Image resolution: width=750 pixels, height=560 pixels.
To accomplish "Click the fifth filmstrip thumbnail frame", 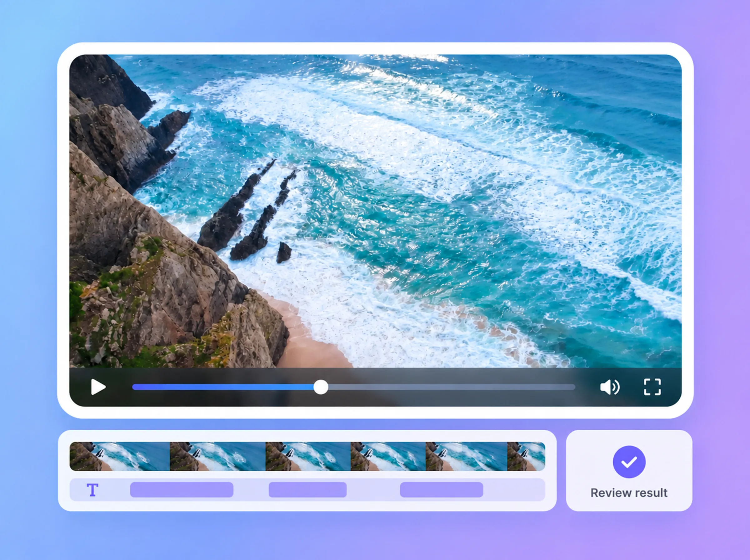I will [x=466, y=456].
